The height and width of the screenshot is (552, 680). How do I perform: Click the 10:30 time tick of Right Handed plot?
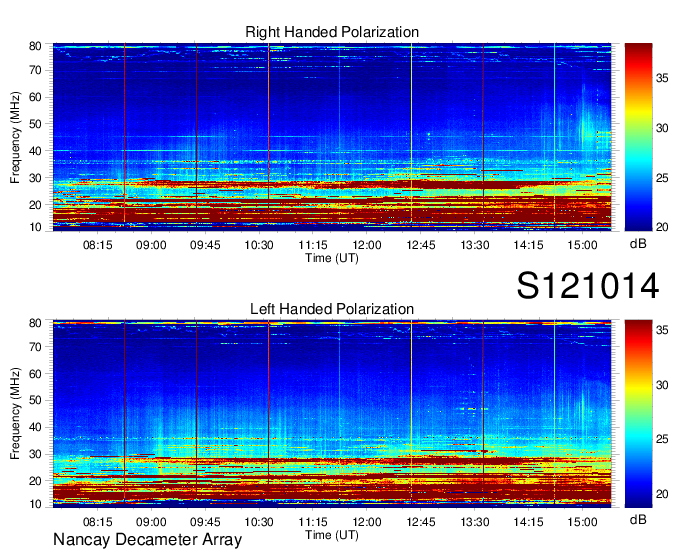click(x=259, y=245)
